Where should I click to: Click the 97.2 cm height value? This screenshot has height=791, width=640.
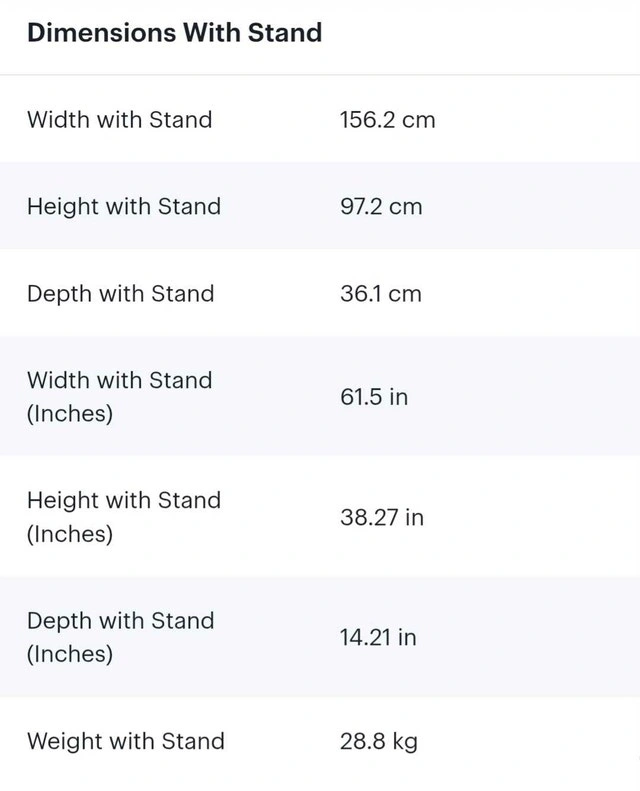coord(380,207)
